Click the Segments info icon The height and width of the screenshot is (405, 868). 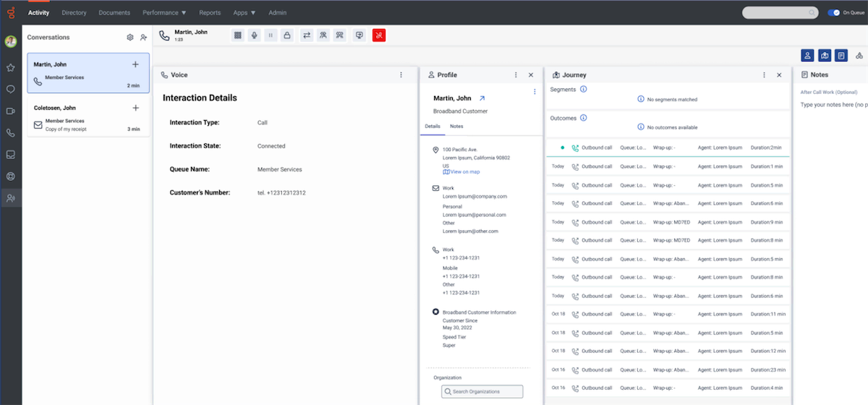tap(584, 90)
